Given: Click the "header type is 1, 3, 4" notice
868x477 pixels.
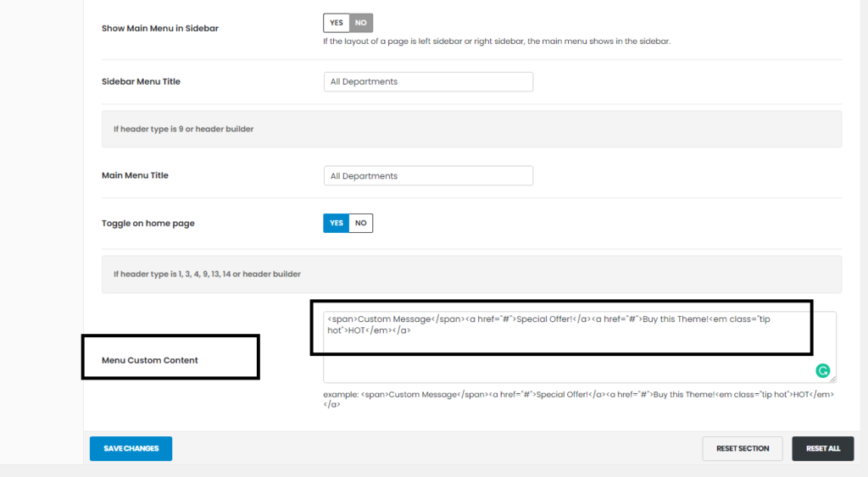Looking at the screenshot, I should pyautogui.click(x=208, y=275).
